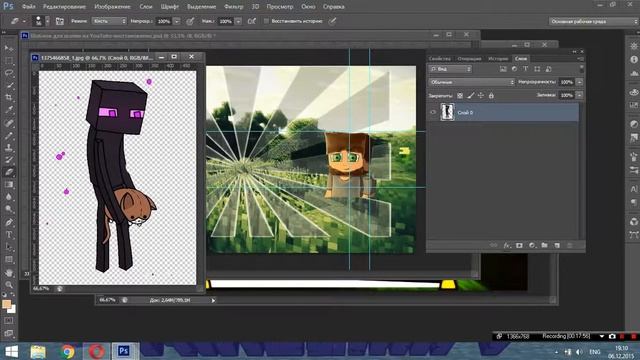Viewport: 640px width, 360px height.
Task: Select the Rectangular Marquee tool
Action: [x=9, y=61]
